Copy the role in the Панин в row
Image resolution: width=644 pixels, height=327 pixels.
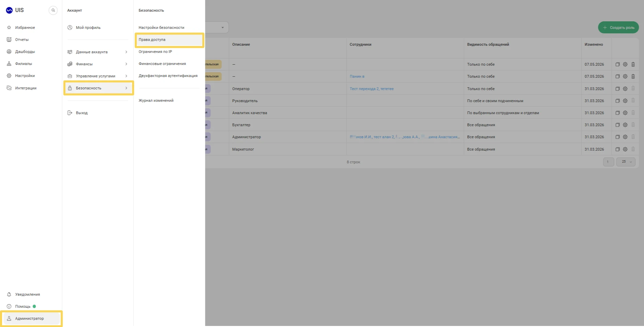(x=617, y=76)
